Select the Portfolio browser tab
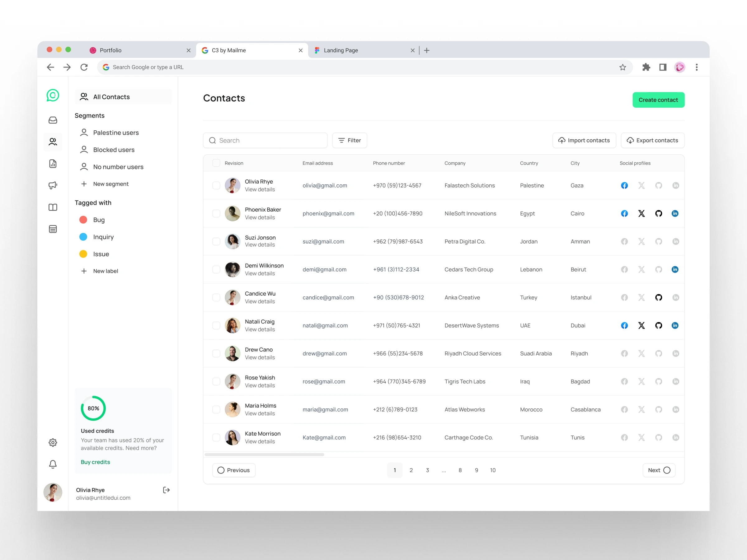This screenshot has height=560, width=747. point(110,50)
